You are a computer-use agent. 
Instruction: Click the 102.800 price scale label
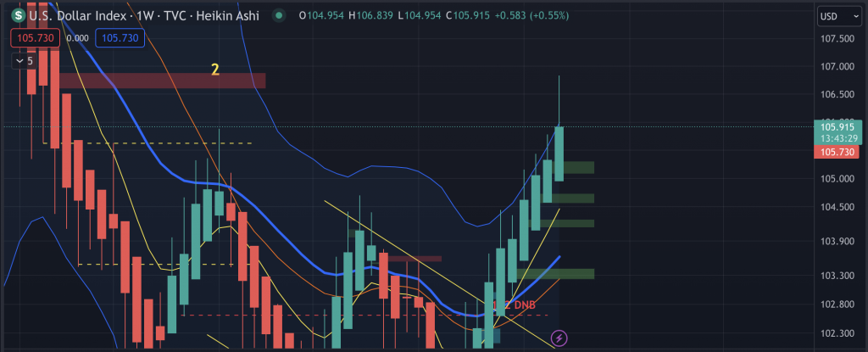[x=838, y=304]
